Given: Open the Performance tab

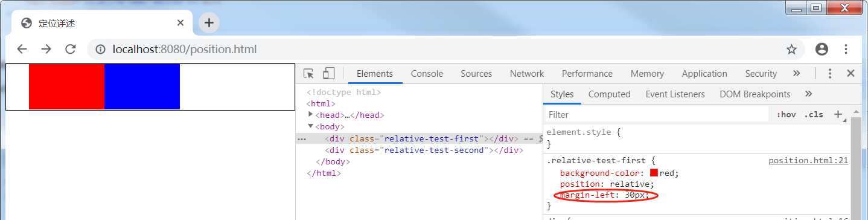Looking at the screenshot, I should pos(587,74).
